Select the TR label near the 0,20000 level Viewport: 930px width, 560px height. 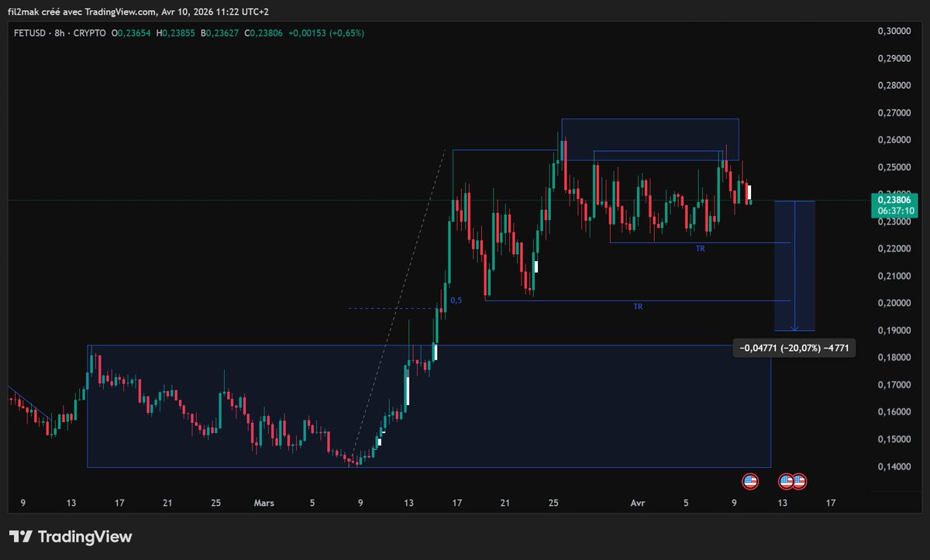638,307
